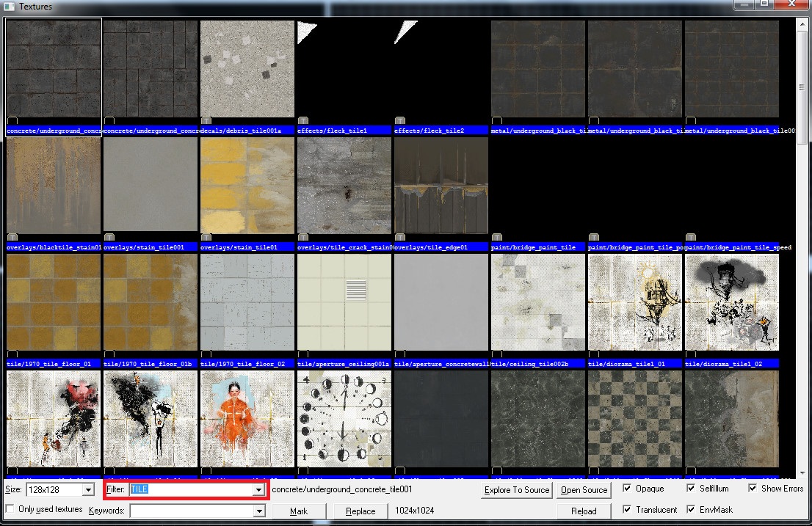Select the decals/debris_tile001a texture thumbnail
This screenshot has width=812, height=526.
pyautogui.click(x=247, y=68)
